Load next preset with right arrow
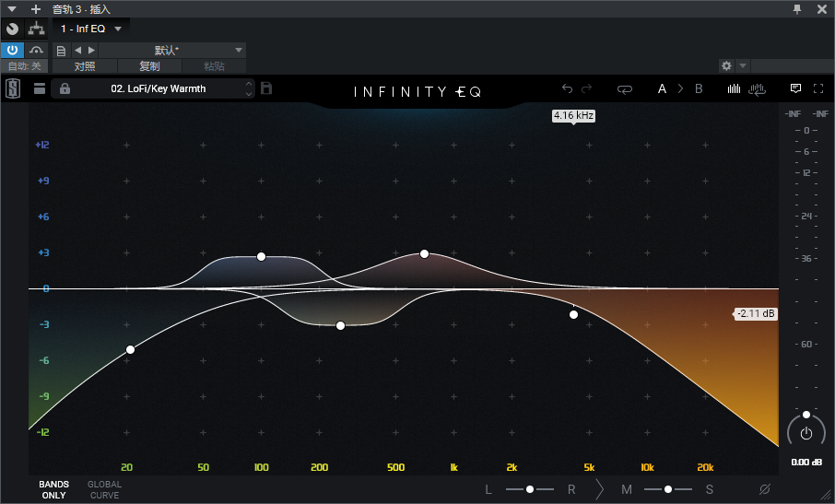The height and width of the screenshot is (504, 835). click(x=91, y=50)
